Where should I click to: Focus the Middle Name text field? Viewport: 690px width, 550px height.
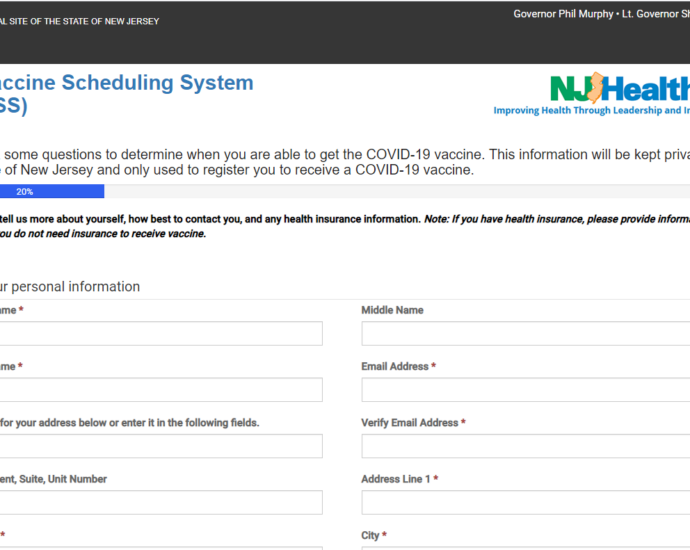(x=525, y=333)
